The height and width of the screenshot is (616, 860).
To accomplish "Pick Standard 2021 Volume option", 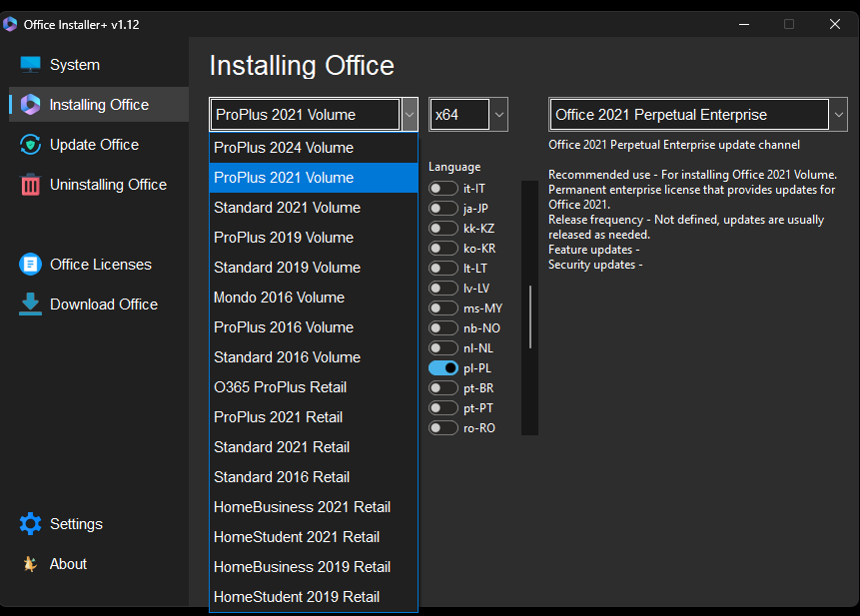I will [314, 208].
